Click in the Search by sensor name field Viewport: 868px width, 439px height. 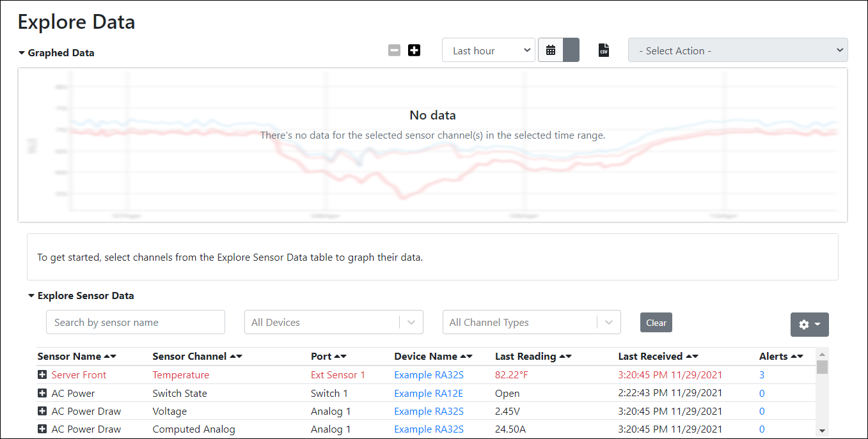tap(136, 323)
